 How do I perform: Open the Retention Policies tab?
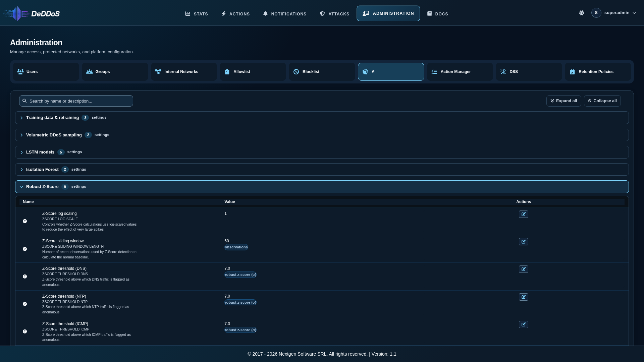[x=598, y=72]
